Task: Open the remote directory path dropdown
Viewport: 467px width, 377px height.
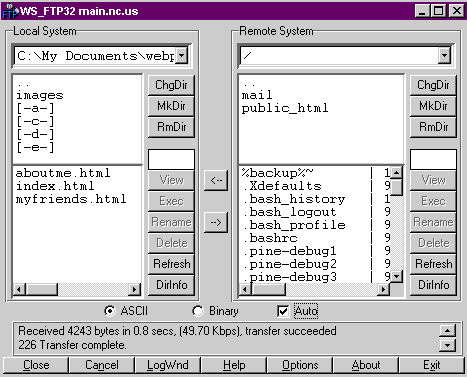Action: [x=444, y=56]
